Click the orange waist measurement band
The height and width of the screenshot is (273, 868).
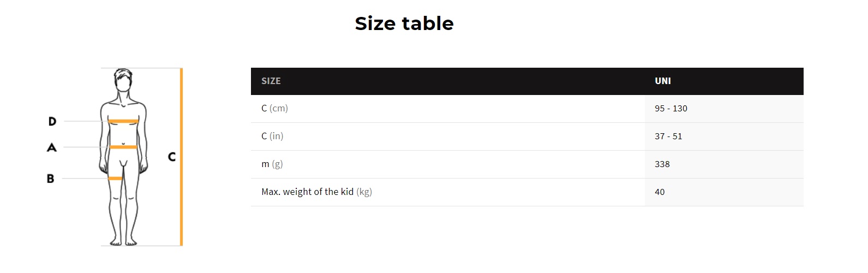click(123, 147)
